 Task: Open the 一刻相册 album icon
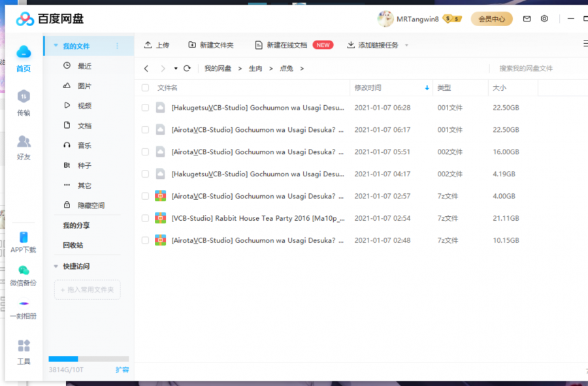pyautogui.click(x=24, y=303)
